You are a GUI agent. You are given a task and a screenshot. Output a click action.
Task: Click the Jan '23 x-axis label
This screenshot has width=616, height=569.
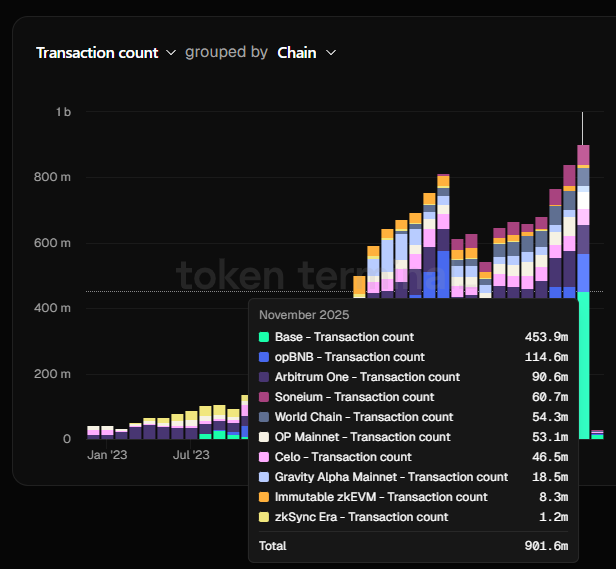105,455
